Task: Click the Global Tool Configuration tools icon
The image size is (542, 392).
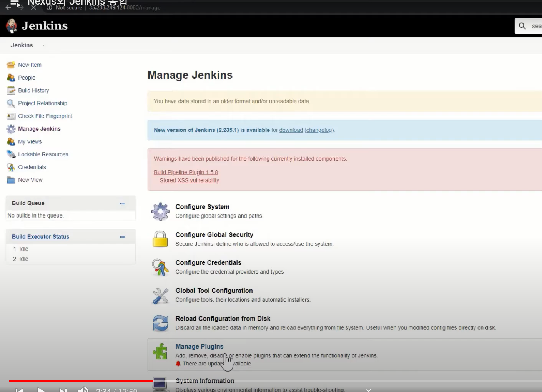Action: tap(160, 296)
